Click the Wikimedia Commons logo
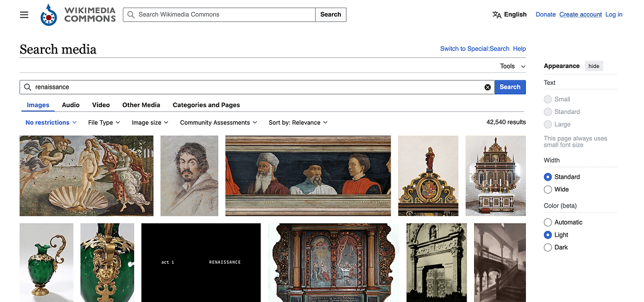The height and width of the screenshot is (302, 644). coord(78,15)
